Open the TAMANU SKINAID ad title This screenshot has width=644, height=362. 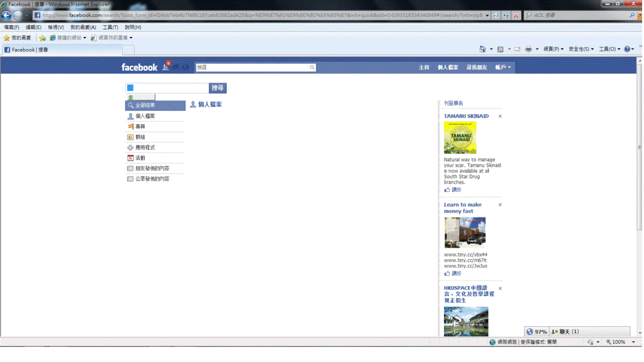(466, 116)
